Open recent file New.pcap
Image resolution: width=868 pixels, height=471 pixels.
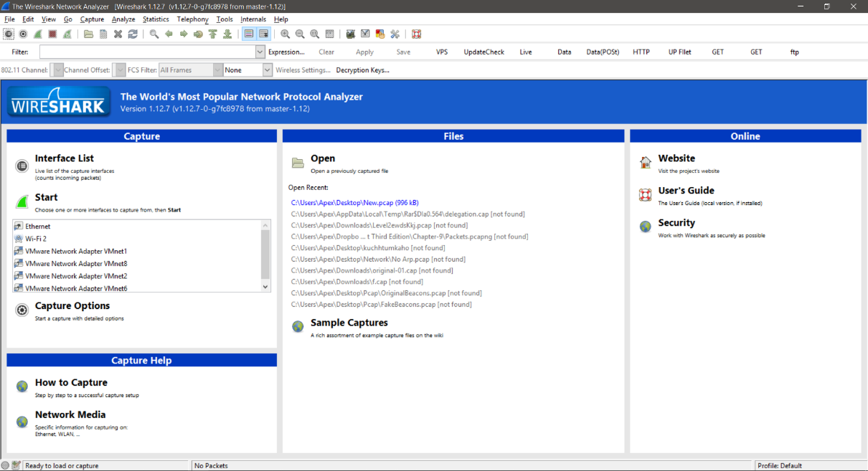(x=354, y=202)
